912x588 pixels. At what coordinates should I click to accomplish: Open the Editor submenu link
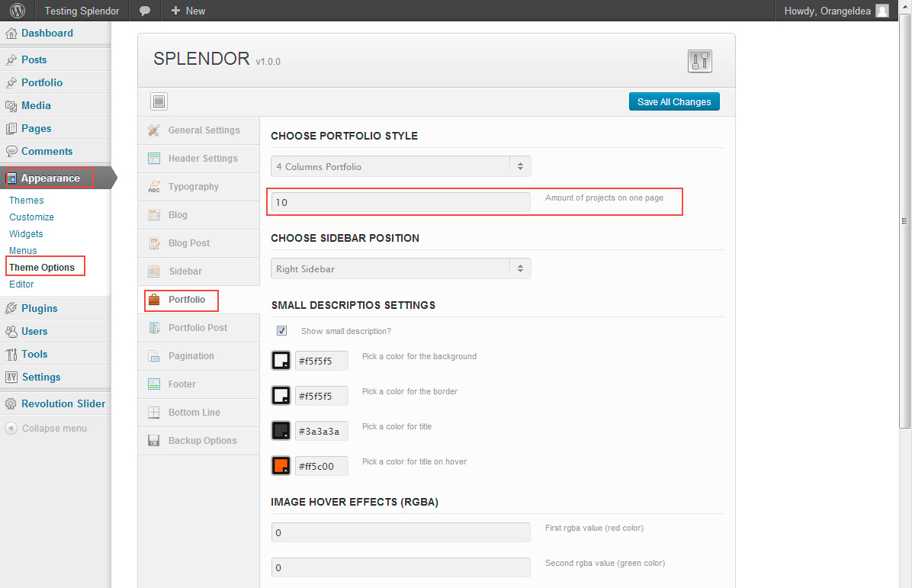click(21, 284)
